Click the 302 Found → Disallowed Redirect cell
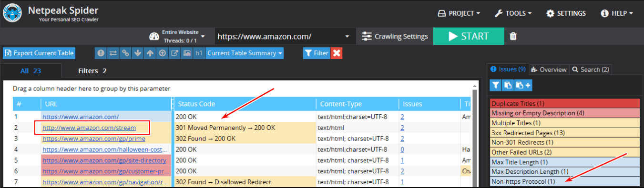The height and width of the screenshot is (188, 644). coord(245,182)
